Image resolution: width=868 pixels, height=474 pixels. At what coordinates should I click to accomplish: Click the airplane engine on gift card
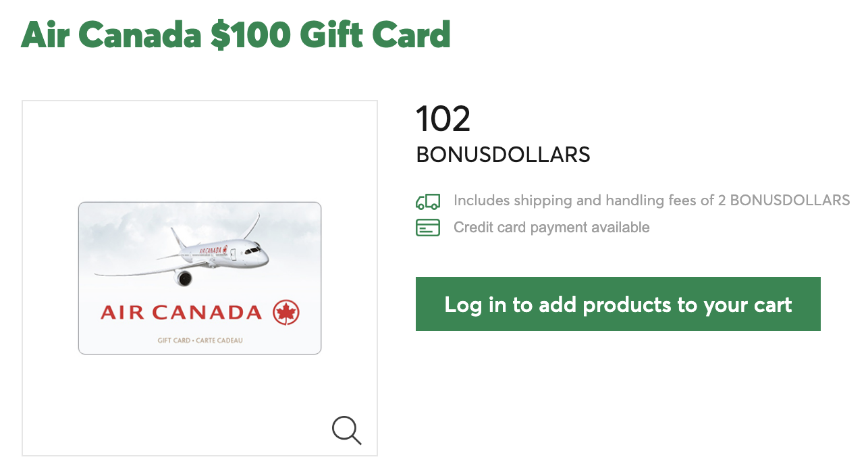click(x=183, y=278)
